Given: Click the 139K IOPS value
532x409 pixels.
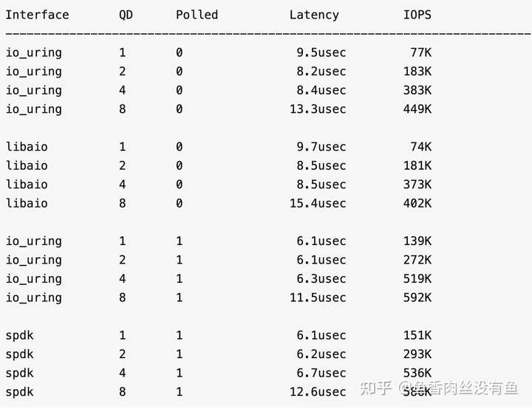Looking at the screenshot, I should [417, 241].
